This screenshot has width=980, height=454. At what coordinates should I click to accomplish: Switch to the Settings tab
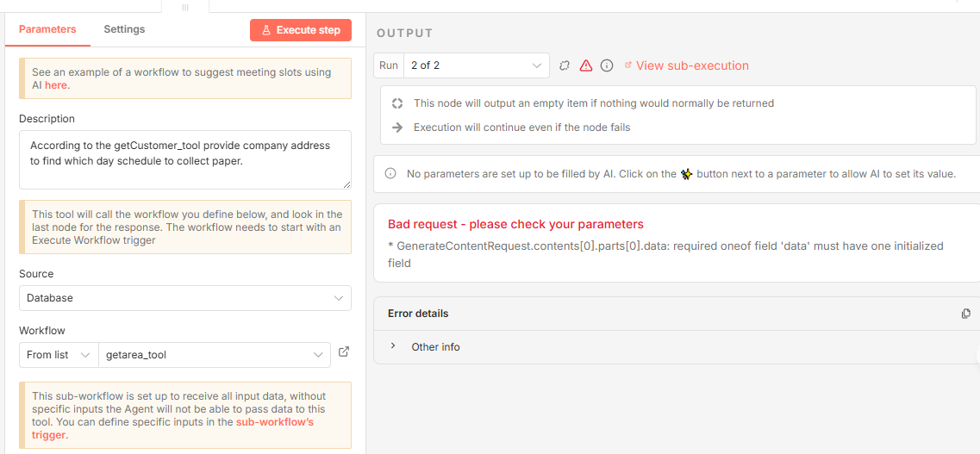click(x=124, y=29)
